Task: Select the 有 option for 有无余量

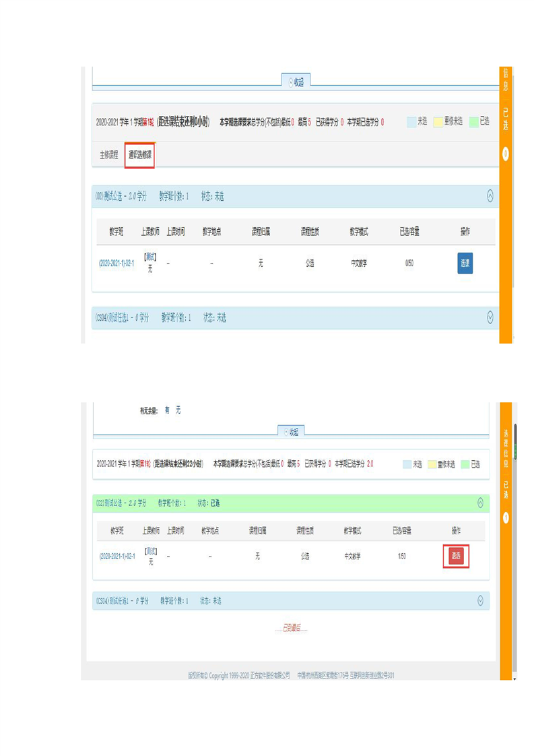Action: [167, 410]
